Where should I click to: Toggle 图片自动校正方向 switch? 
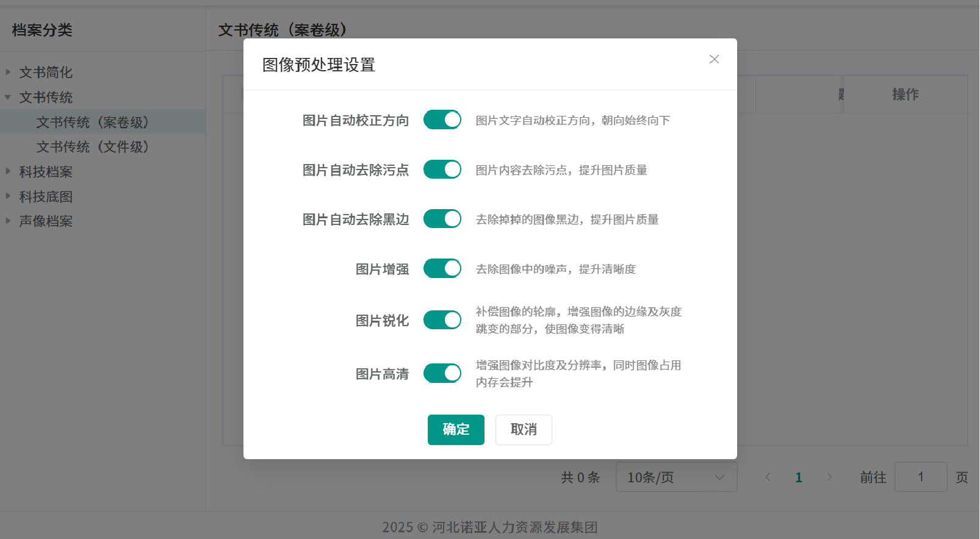tap(442, 120)
